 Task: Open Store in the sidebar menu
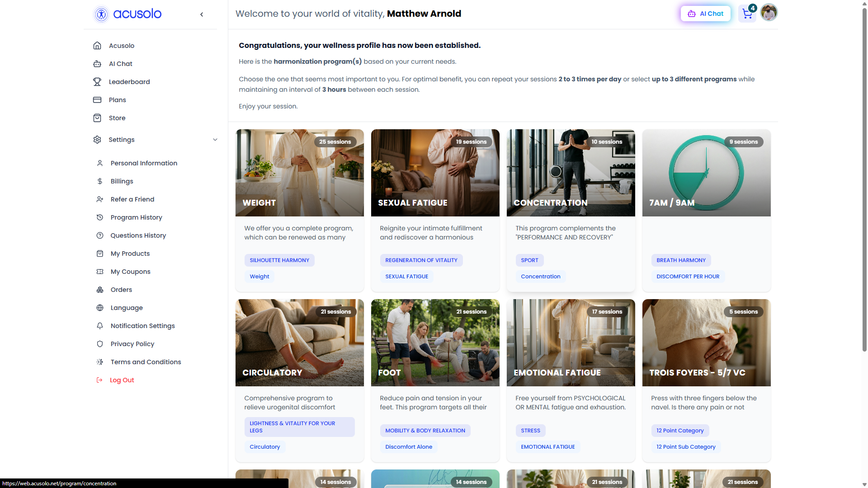[117, 118]
